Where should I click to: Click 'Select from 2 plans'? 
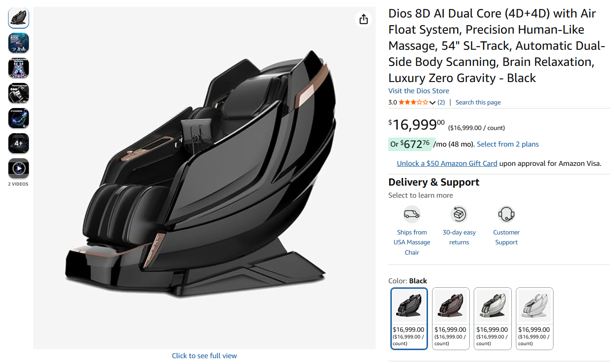coord(507,144)
